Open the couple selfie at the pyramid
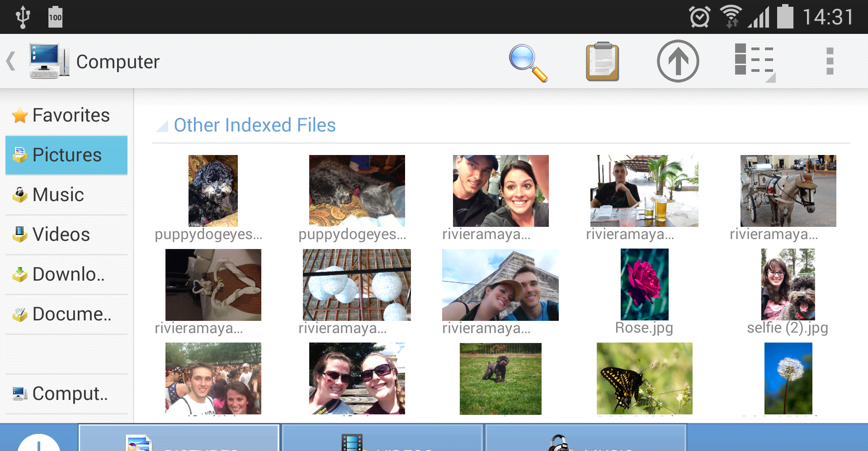This screenshot has height=451, width=868. [500, 285]
